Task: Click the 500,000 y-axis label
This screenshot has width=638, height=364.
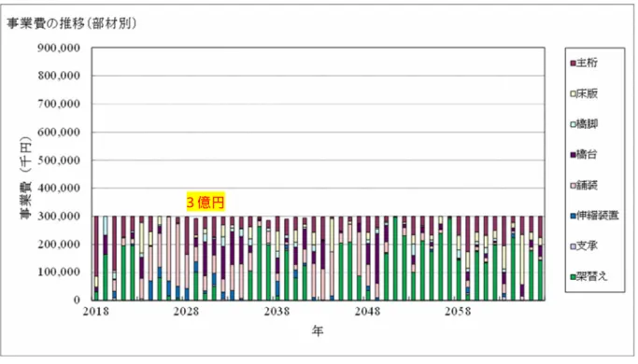Action: 59,161
